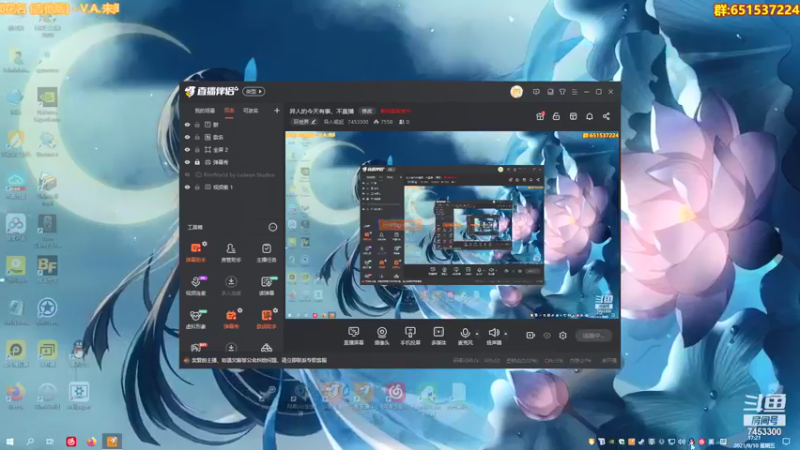Switch to the 我的场景 scene tab
Screen dimensions: 800x450
click(205, 111)
